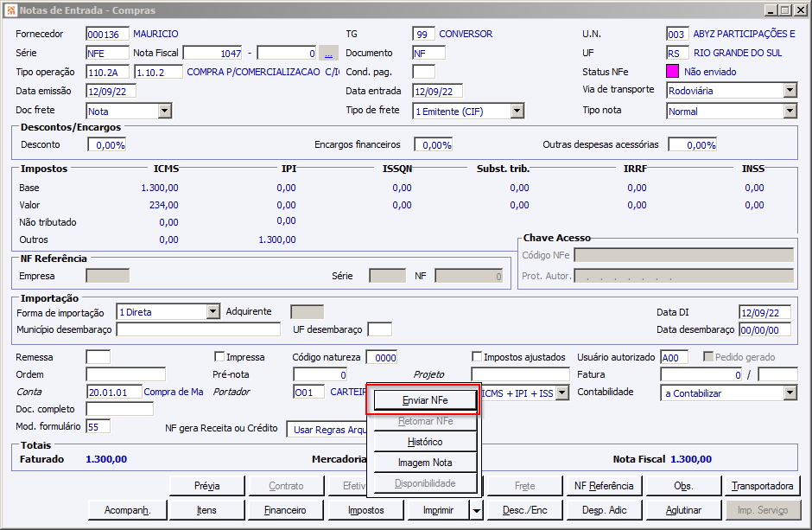Viewport: 812px width, 530px height.
Task: Open the Itens button
Action: [x=207, y=510]
